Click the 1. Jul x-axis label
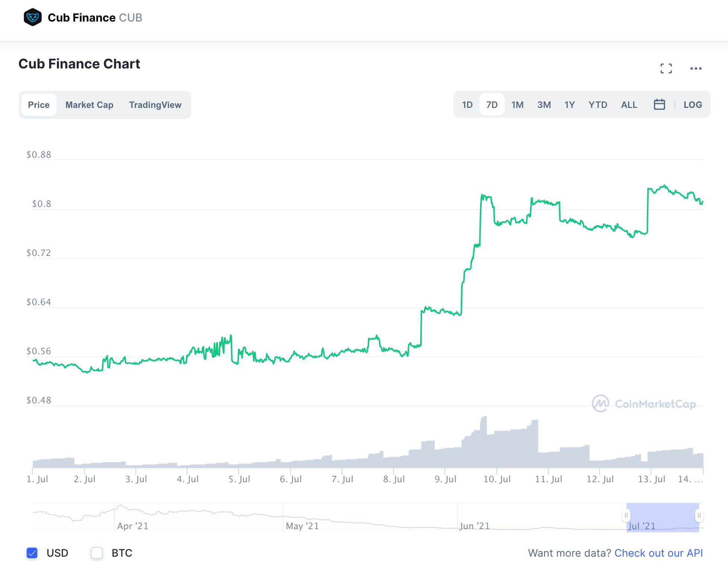 [x=37, y=479]
